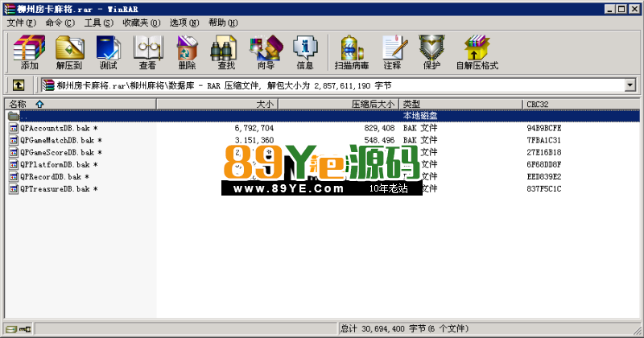The width and height of the screenshot is (644, 338).
Task: Open the 命令(C) menu
Action: coord(60,23)
